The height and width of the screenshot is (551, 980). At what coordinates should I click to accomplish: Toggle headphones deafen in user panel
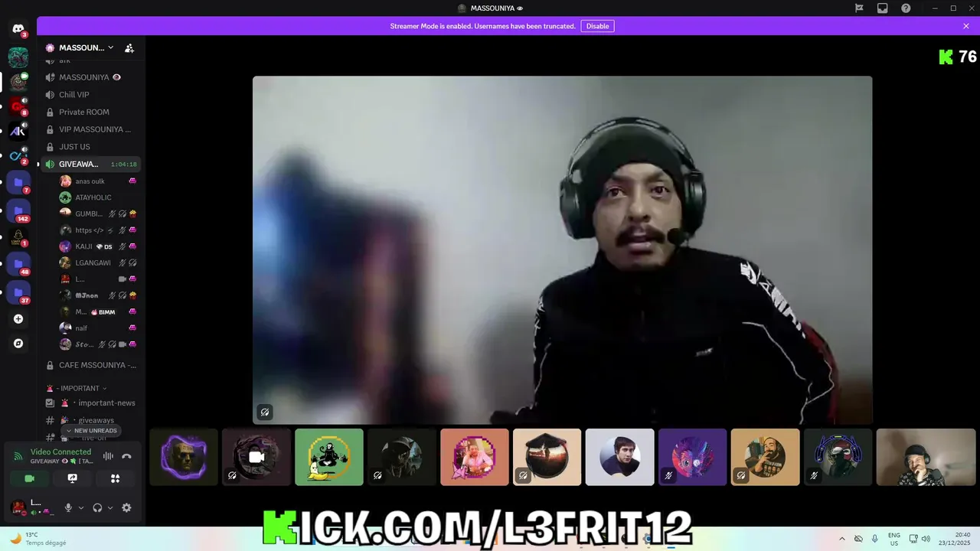click(x=97, y=507)
